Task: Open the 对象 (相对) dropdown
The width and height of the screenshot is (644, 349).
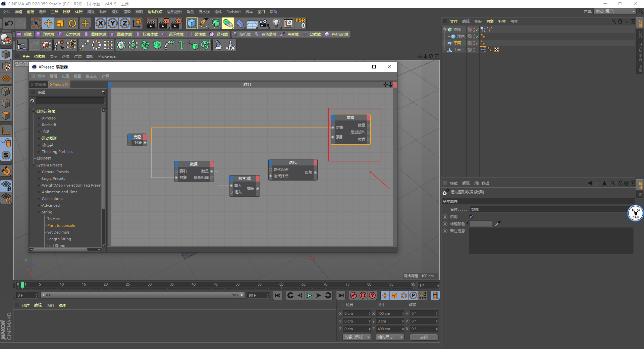Action: click(357, 337)
